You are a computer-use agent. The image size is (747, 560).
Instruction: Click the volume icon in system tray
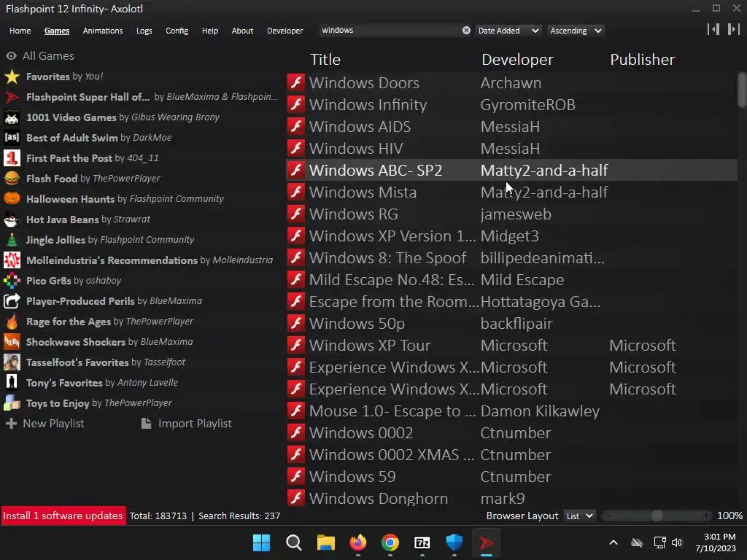click(x=677, y=542)
